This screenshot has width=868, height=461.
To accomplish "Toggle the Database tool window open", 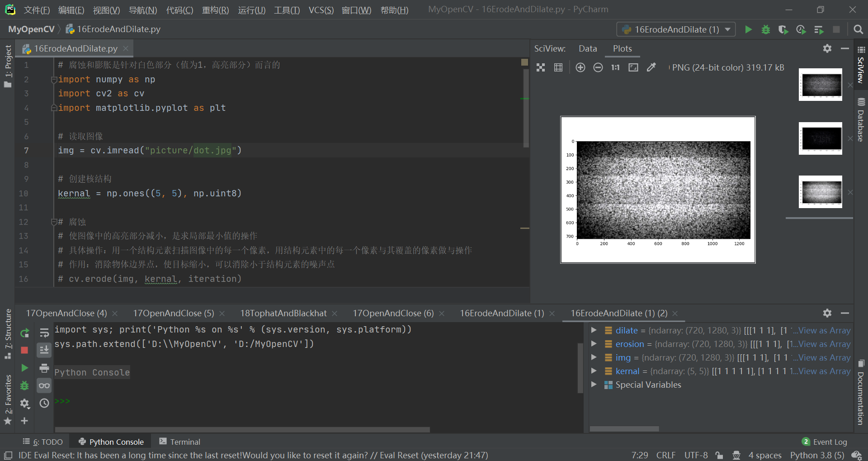I will 861,120.
